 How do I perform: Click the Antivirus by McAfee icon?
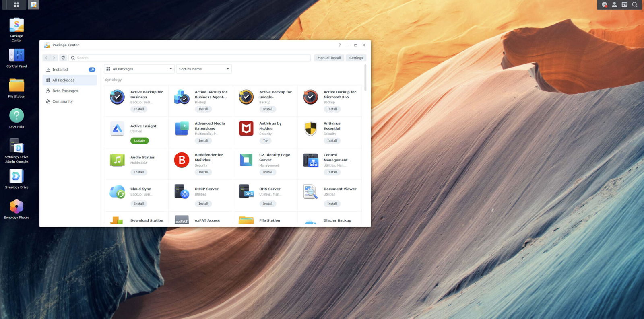(246, 129)
